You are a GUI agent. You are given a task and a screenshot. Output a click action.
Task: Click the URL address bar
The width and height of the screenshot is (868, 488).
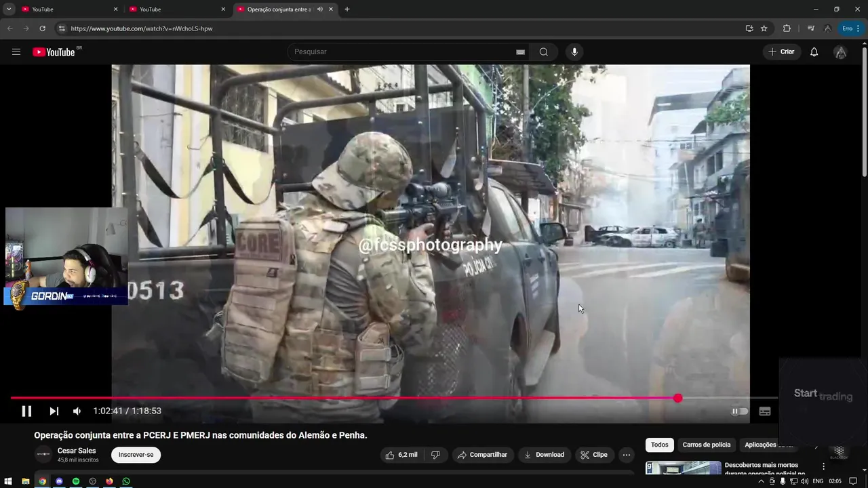pyautogui.click(x=400, y=28)
